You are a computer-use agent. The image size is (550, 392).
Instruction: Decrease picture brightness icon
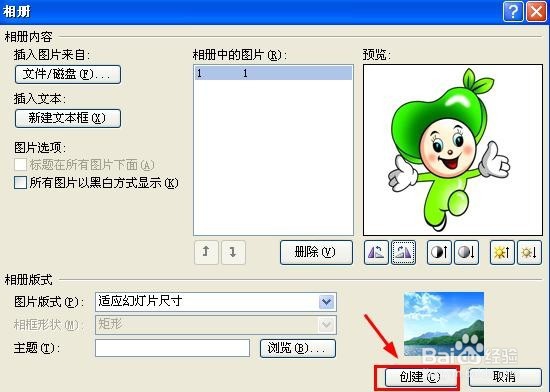click(529, 252)
